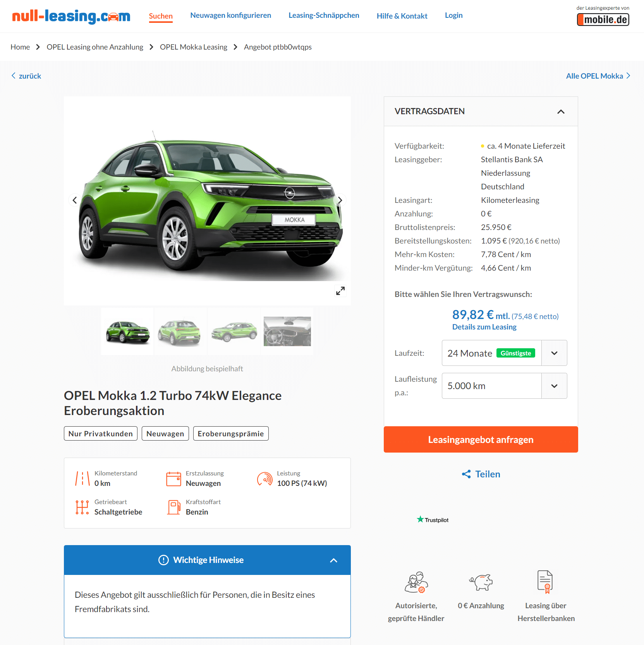Show the previous car image
644x645 pixels.
pyautogui.click(x=75, y=200)
